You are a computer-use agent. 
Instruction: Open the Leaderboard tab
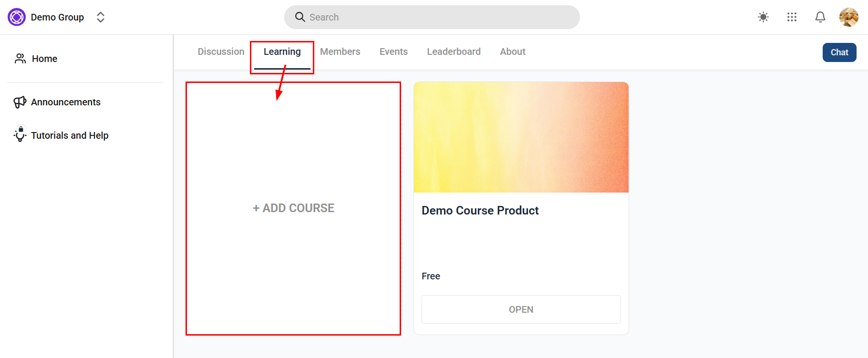[x=454, y=51]
